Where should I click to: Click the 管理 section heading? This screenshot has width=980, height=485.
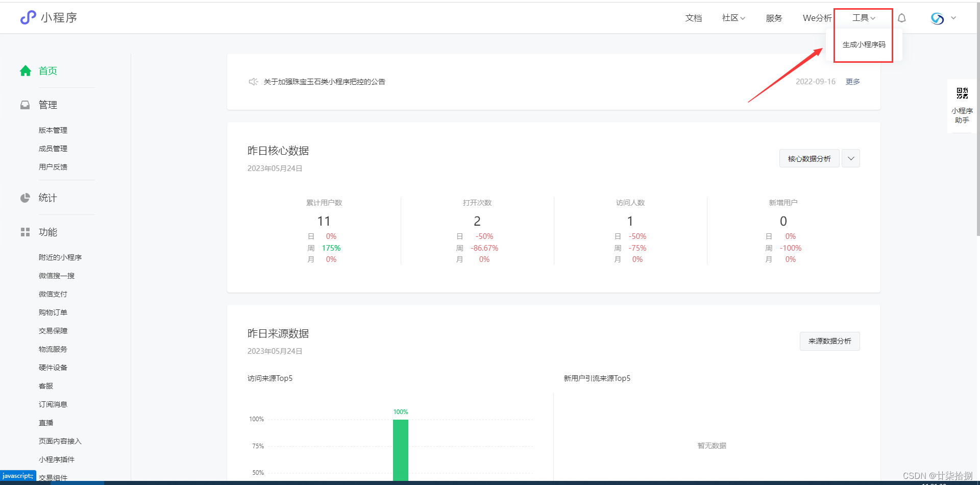coord(48,105)
